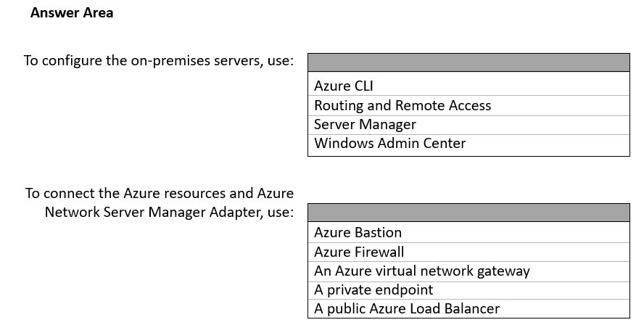The height and width of the screenshot is (333, 644).
Task: Choose Routing and Remote Access
Action: tap(402, 105)
